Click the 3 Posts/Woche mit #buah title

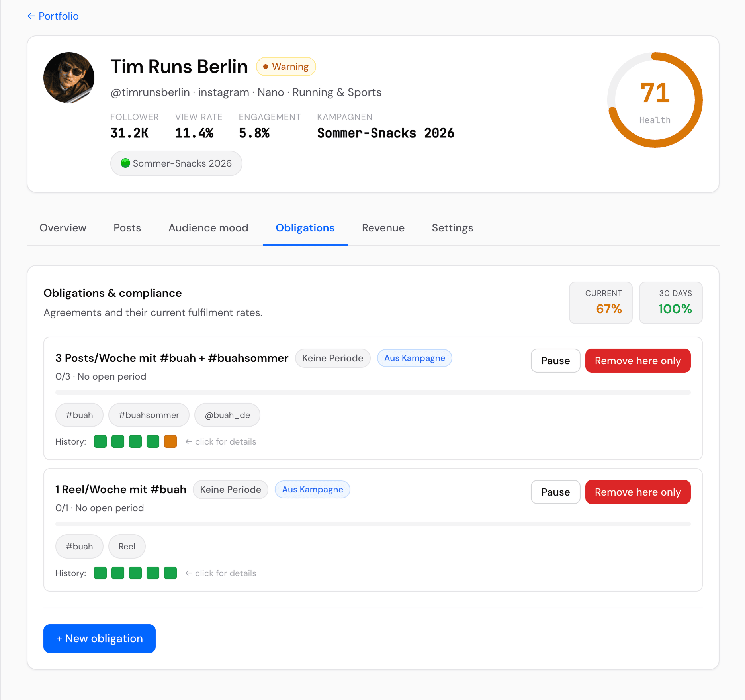point(172,358)
